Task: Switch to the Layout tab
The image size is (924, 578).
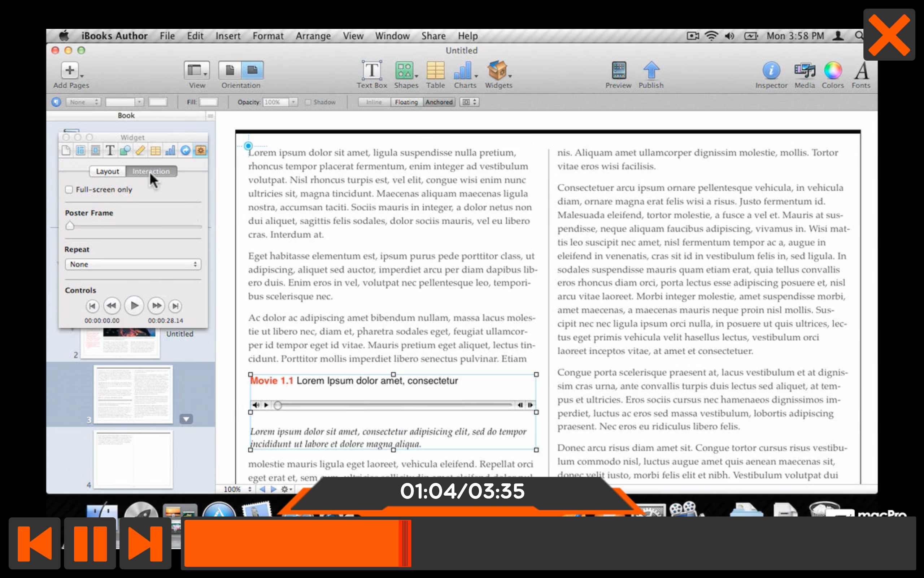Action: point(107,172)
